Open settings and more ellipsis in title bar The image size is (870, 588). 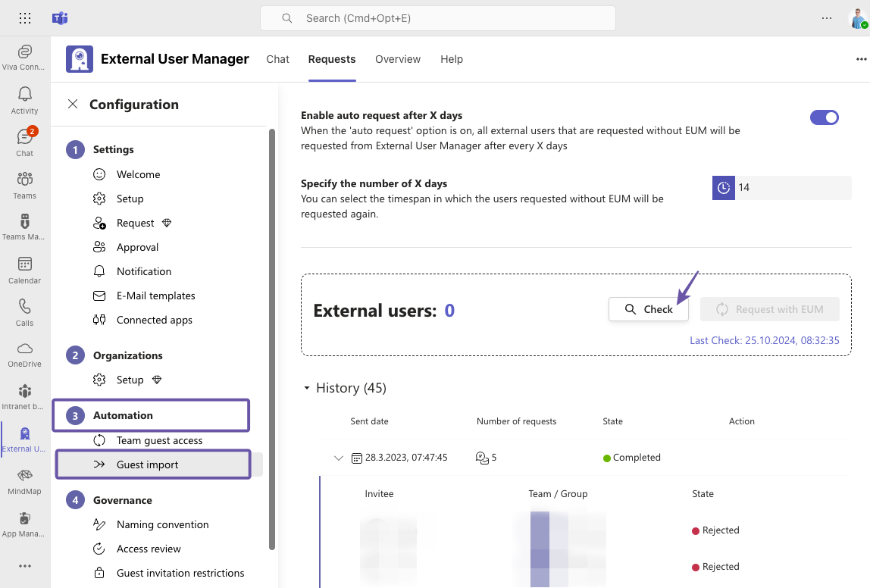[827, 18]
